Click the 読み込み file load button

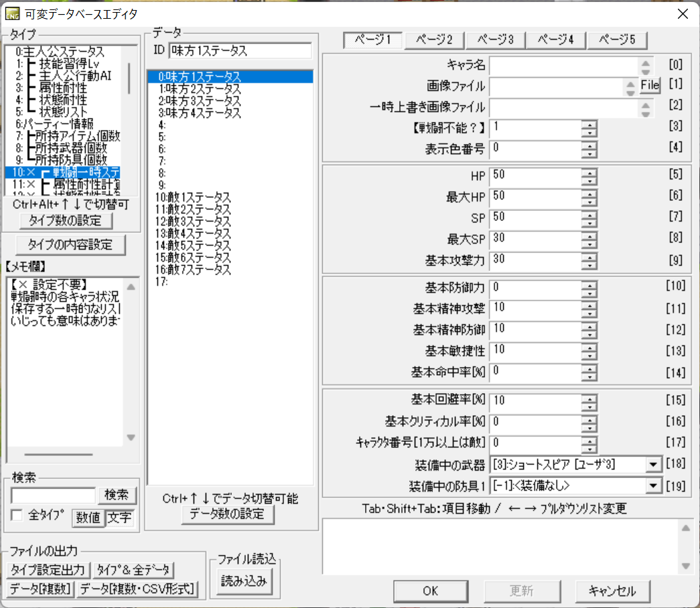point(244,581)
